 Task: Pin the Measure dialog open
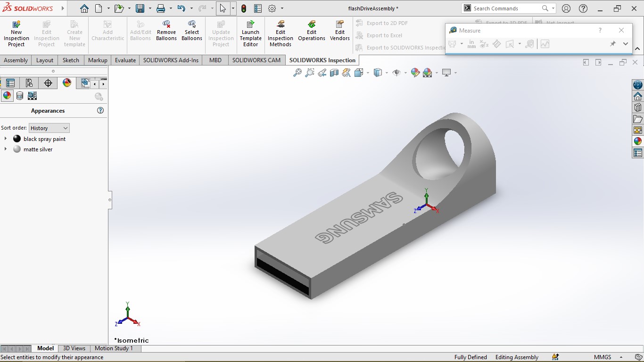612,44
